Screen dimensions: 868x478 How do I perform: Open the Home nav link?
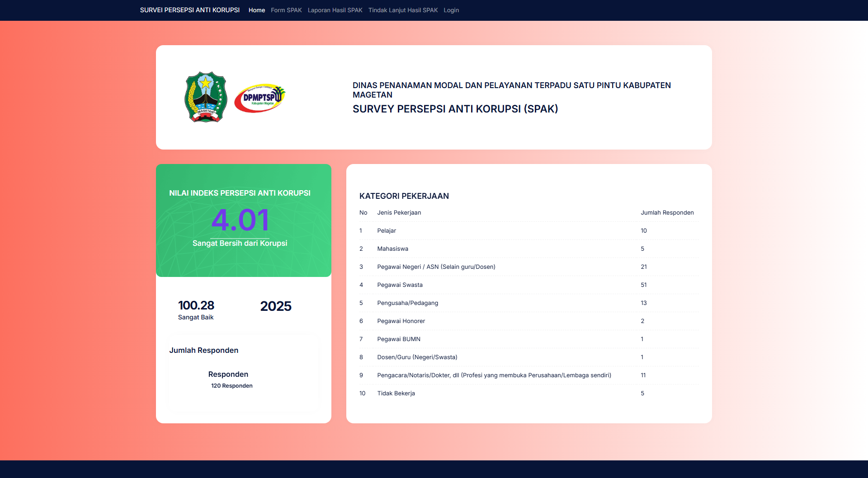[256, 10]
